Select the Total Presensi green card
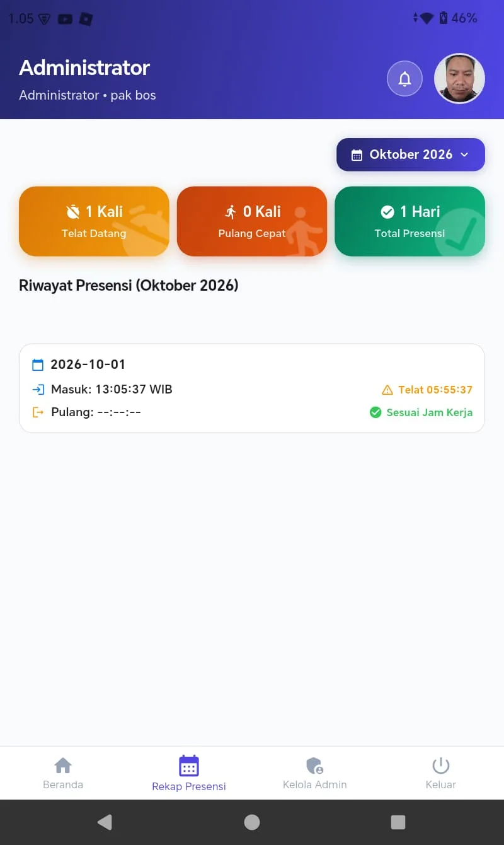Viewport: 504px width, 845px height. click(410, 221)
